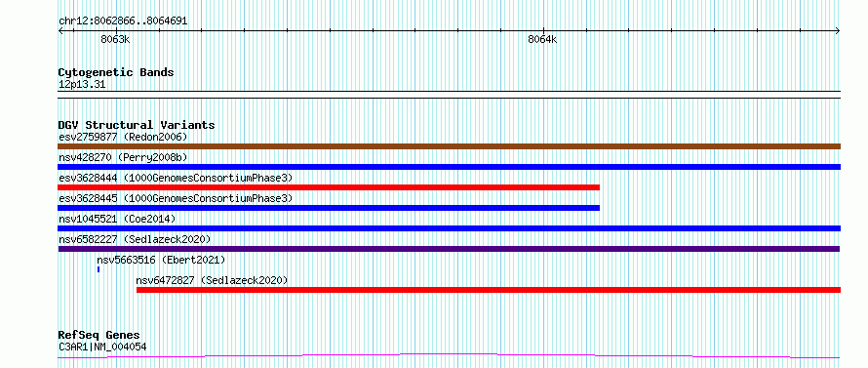Viewport: 868px width, 368px height.
Task: Select the purple nsv6582227 variant bar
Action: [449, 249]
